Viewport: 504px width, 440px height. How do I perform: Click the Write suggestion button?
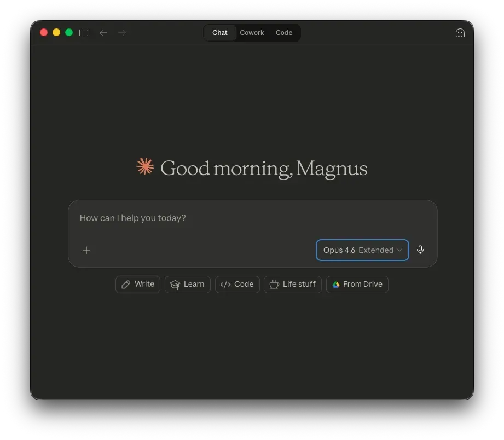point(138,285)
